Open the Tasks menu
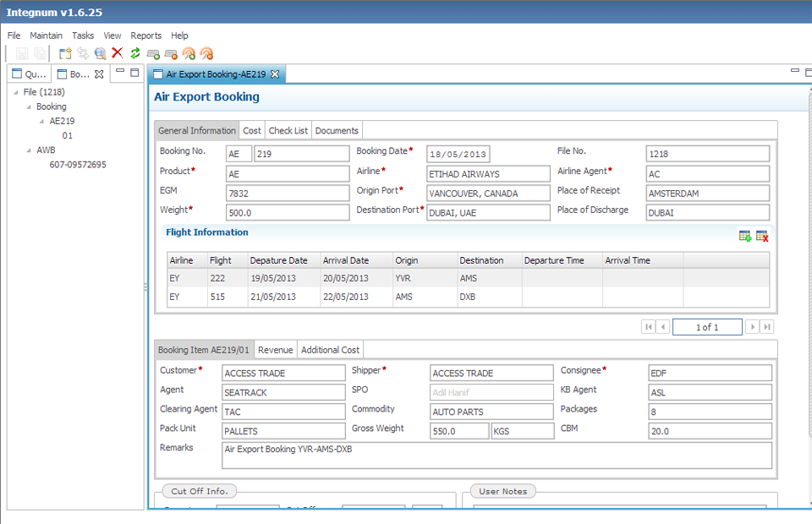The width and height of the screenshot is (812, 524). click(83, 35)
